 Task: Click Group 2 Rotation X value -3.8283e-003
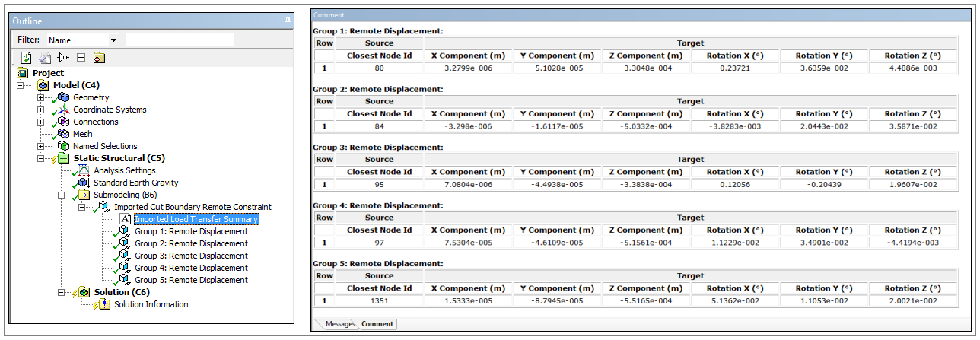(735, 126)
